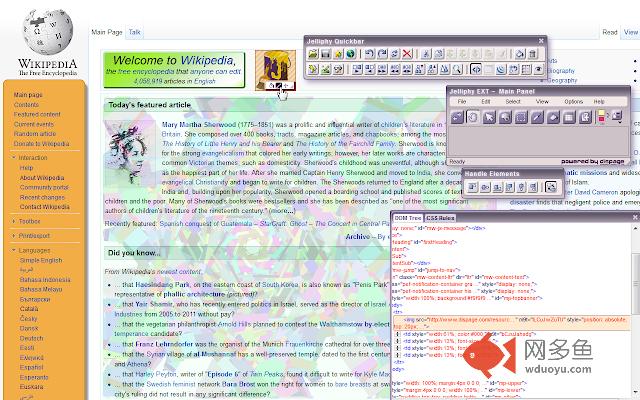Click the dragged J image thumbnail
This screenshot has width=640, height=400.
[x=276, y=70]
